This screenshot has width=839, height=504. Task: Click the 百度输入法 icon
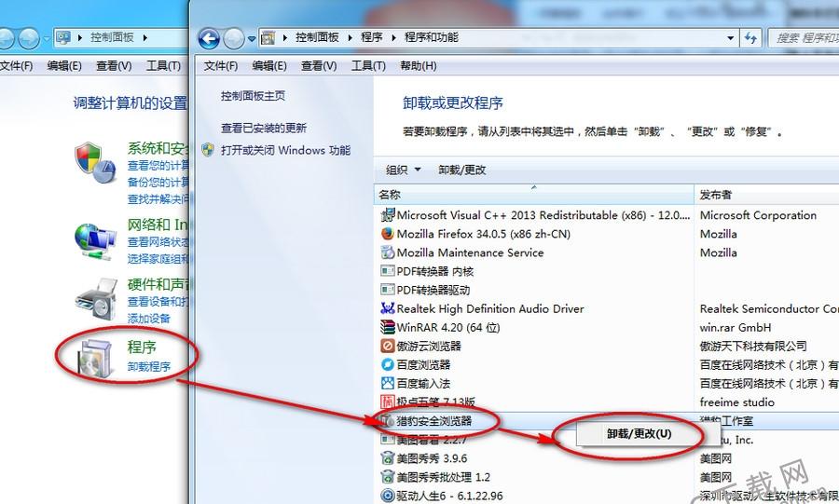(388, 383)
